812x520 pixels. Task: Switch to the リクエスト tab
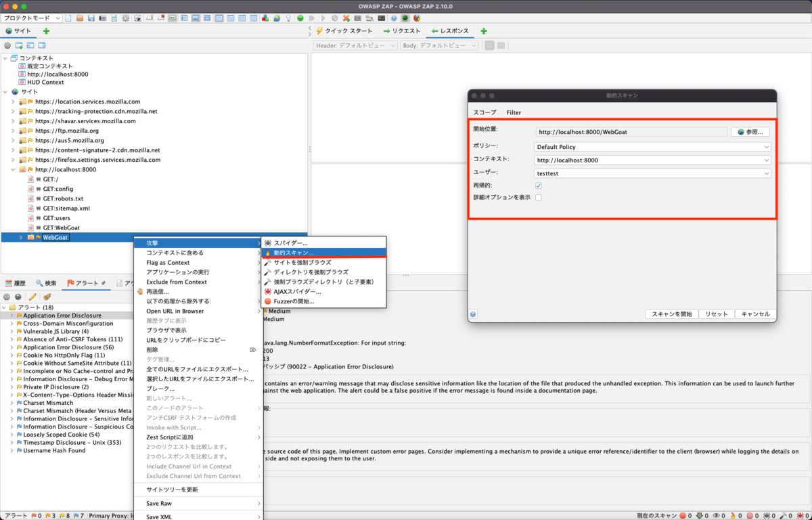click(x=402, y=31)
